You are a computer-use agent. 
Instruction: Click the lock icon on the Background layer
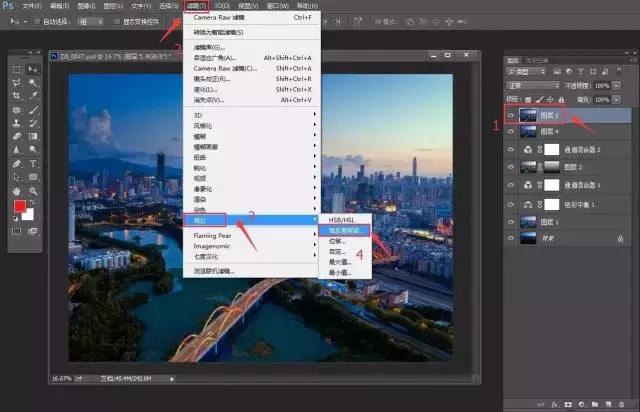click(x=620, y=238)
